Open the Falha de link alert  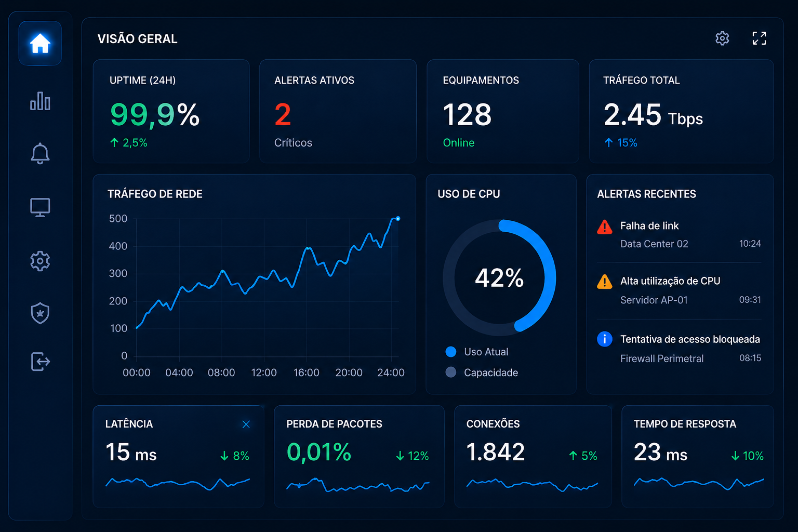(679, 234)
